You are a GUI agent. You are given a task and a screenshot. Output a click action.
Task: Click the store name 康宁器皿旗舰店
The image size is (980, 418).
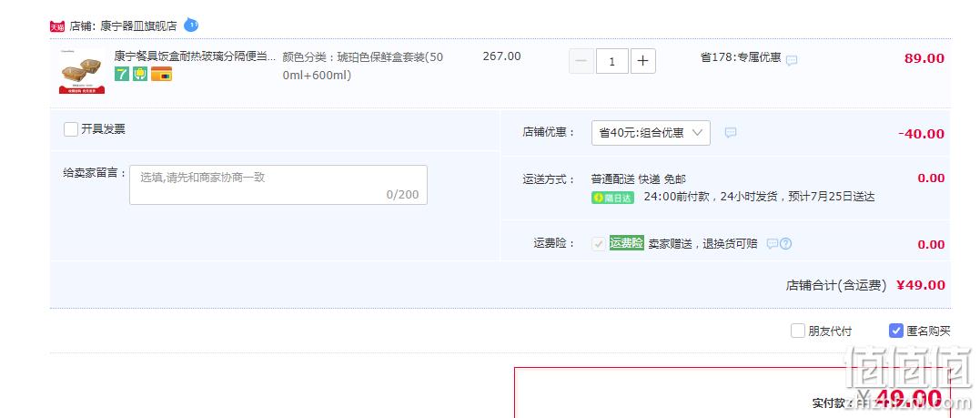(x=138, y=26)
